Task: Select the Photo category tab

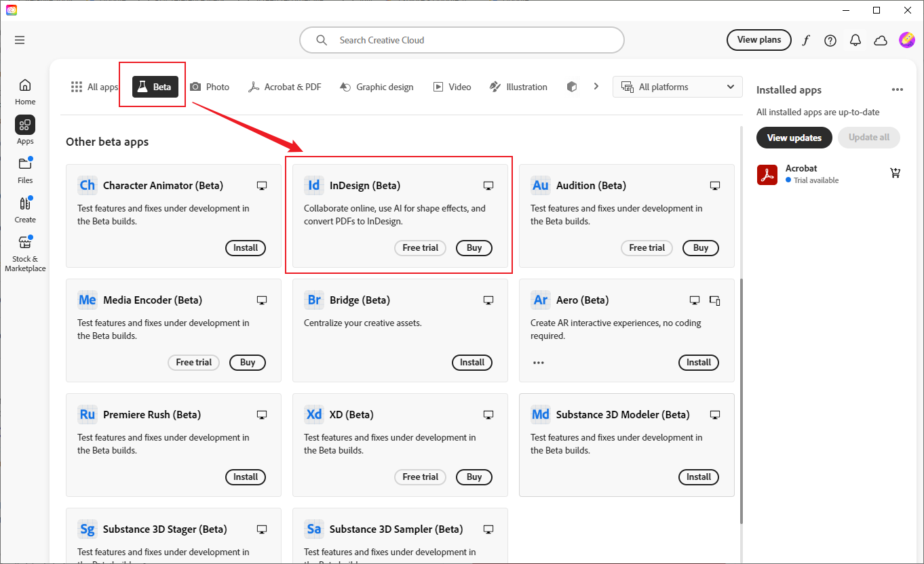Action: tap(210, 87)
